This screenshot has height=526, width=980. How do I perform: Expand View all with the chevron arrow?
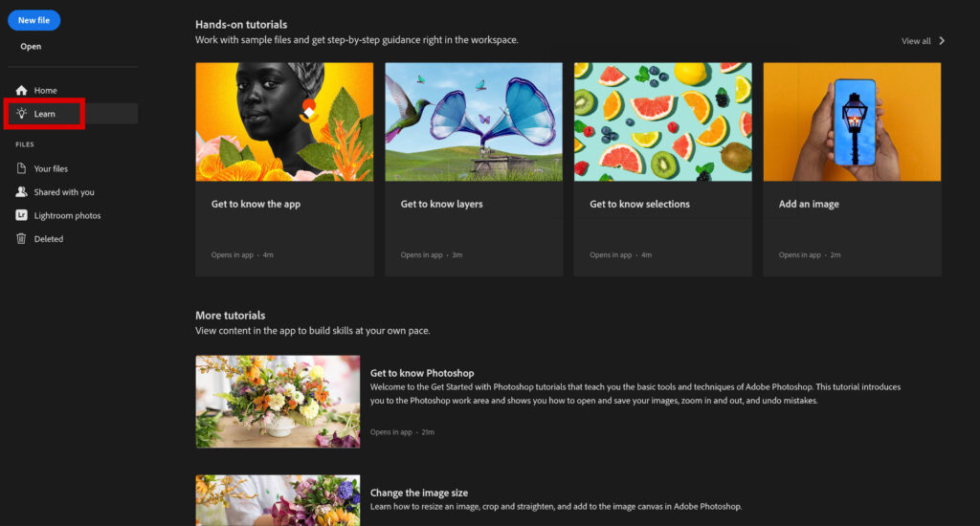(942, 40)
